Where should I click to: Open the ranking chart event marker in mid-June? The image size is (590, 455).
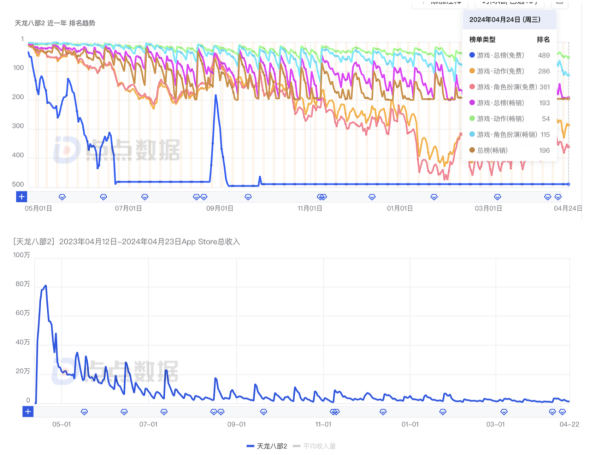coord(103,197)
